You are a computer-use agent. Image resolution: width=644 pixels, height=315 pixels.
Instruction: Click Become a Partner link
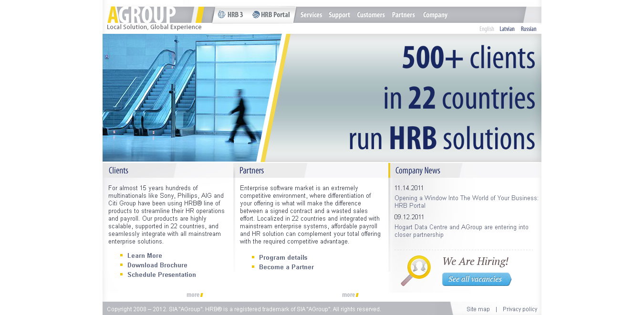tap(286, 267)
